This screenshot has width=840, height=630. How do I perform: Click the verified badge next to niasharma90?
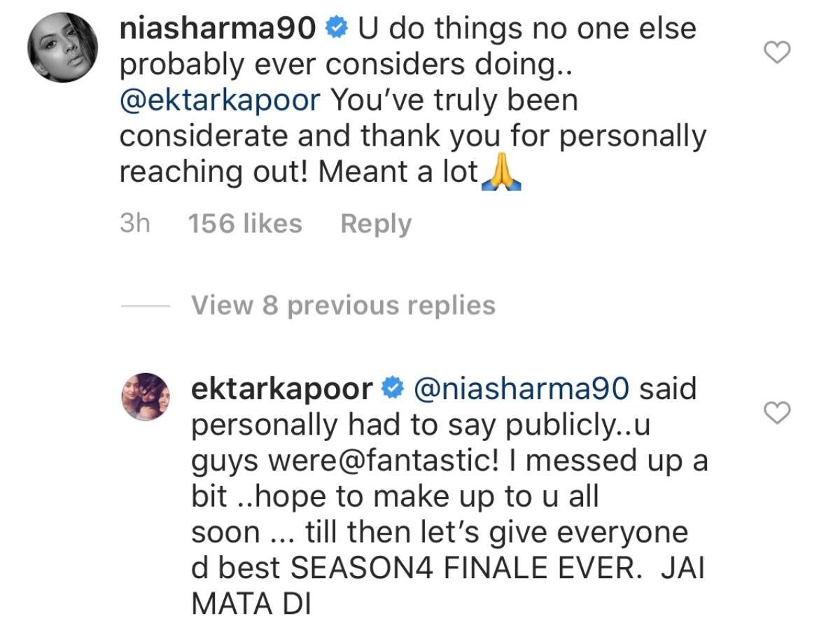pos(338,29)
